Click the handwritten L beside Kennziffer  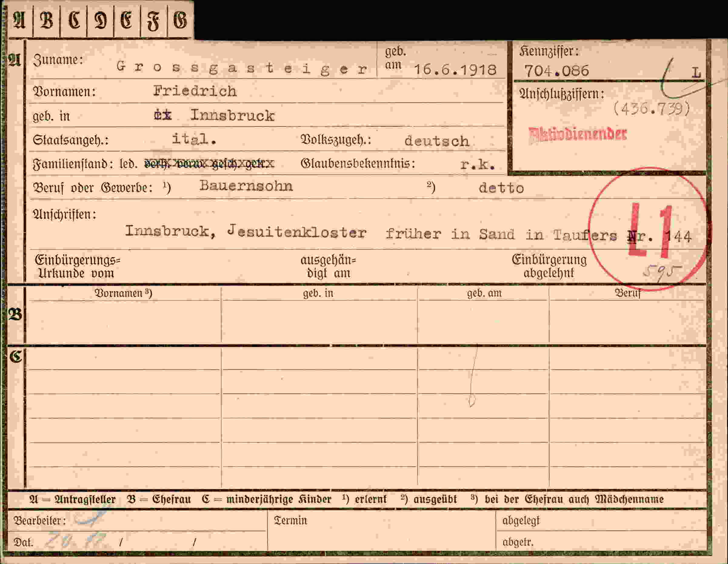pos(696,72)
